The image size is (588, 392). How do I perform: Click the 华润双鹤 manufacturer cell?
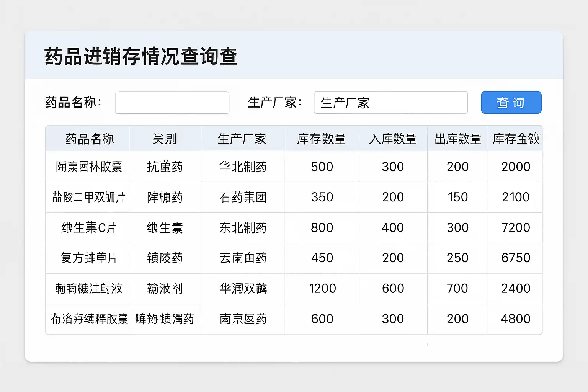pyautogui.click(x=243, y=288)
